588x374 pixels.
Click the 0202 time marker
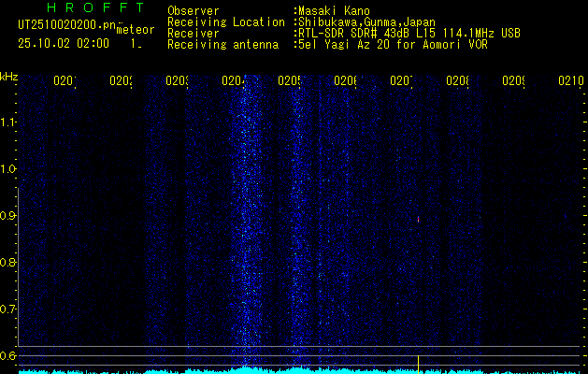click(x=121, y=80)
